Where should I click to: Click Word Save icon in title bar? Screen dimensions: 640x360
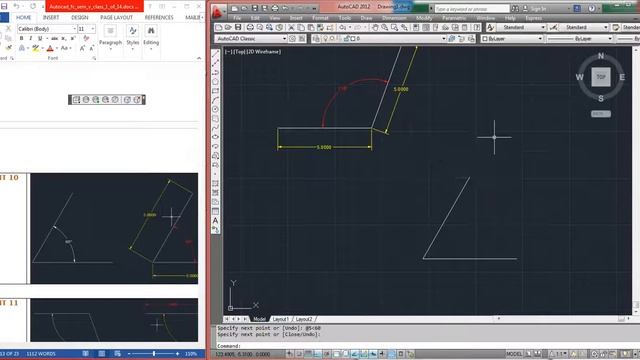[x=4, y=6]
